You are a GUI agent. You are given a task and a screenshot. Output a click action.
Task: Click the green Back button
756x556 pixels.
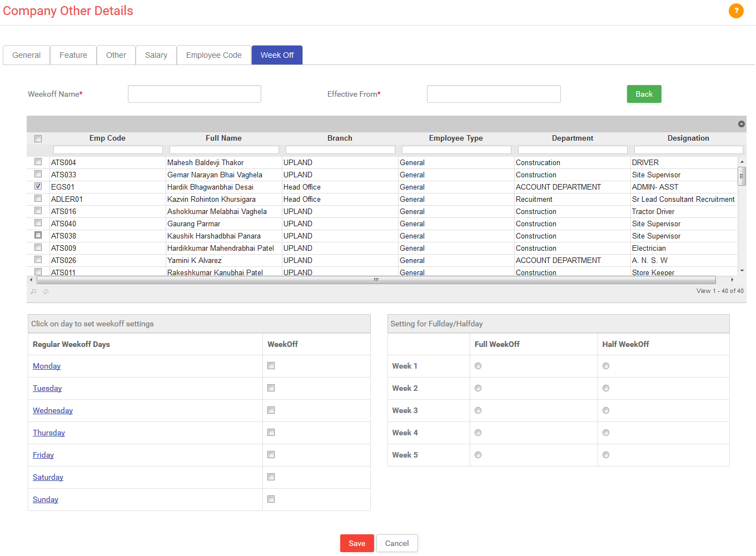644,94
